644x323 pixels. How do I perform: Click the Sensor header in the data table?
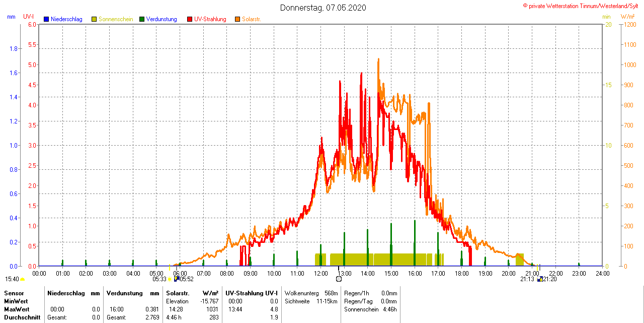point(14,293)
